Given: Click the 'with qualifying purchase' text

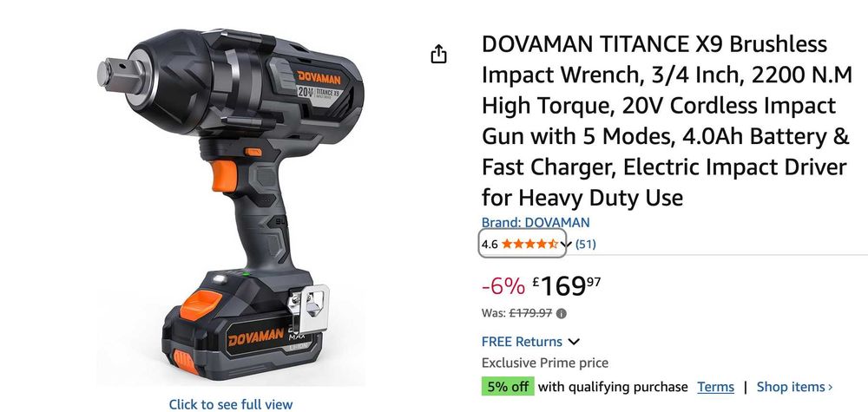Looking at the screenshot, I should coord(613,387).
